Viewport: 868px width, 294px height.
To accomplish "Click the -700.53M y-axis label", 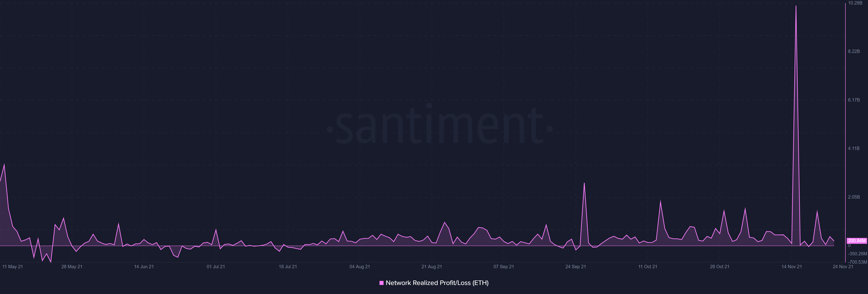I will tap(857, 262).
